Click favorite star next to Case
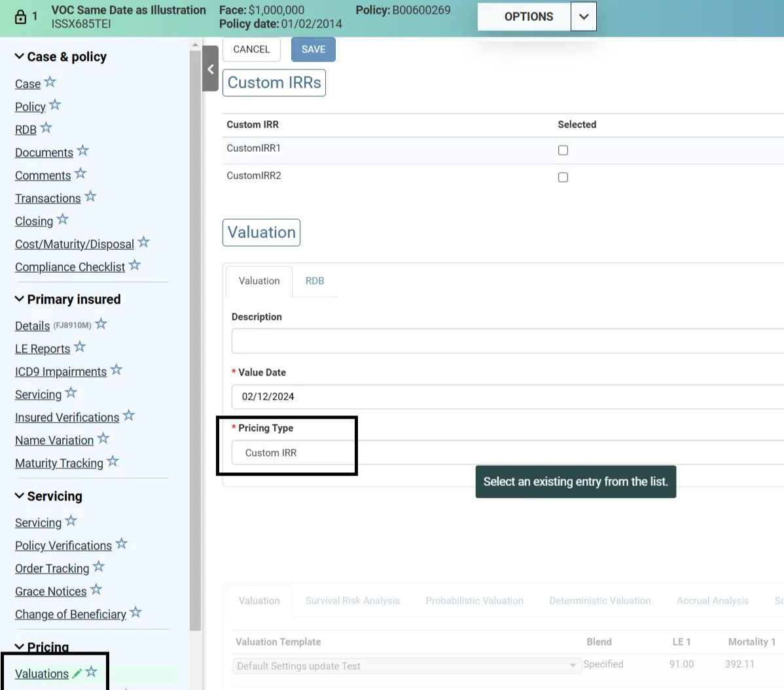 click(50, 82)
